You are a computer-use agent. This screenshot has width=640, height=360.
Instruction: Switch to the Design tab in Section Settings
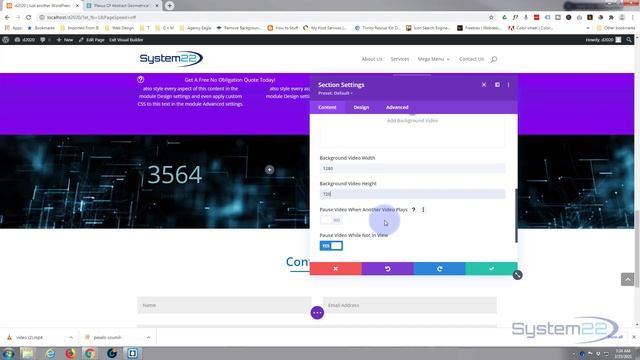click(x=361, y=107)
